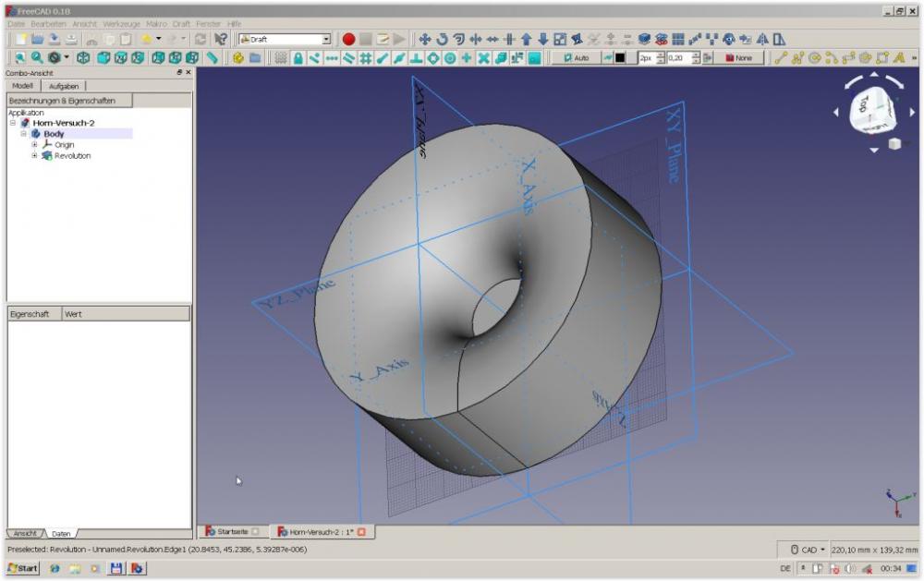This screenshot has width=924, height=581.
Task: Click the navigation cube Top face
Action: click(x=863, y=103)
